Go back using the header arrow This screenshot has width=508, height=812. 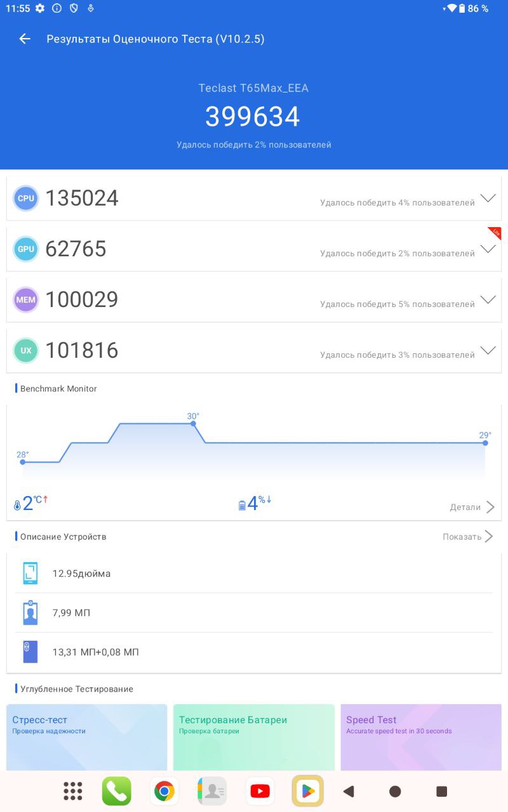[x=25, y=39]
